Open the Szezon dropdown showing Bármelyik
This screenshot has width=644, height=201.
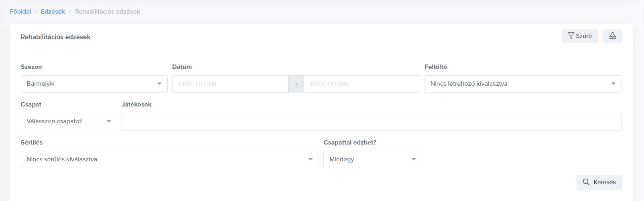tap(94, 84)
